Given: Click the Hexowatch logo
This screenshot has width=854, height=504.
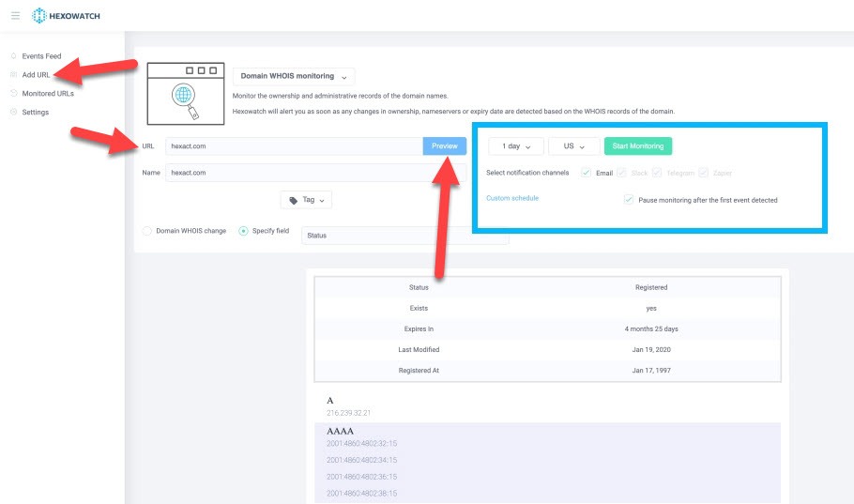Looking at the screenshot, I should [x=66, y=16].
